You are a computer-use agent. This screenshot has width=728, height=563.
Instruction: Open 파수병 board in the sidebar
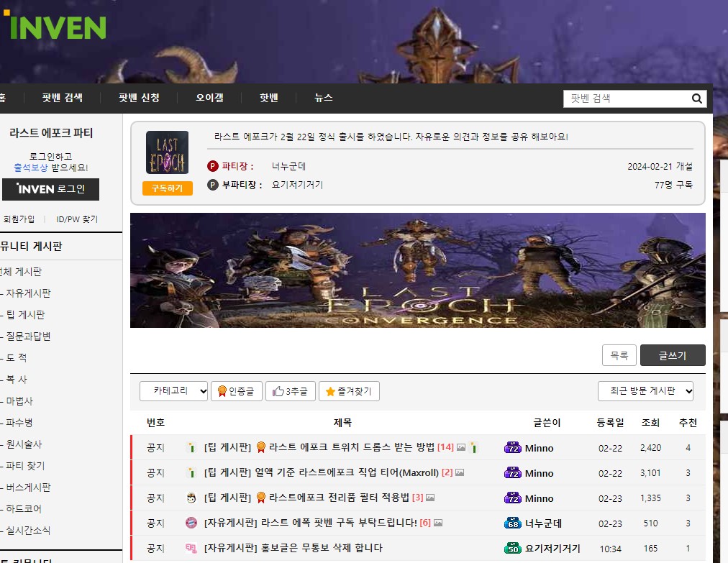click(x=19, y=422)
